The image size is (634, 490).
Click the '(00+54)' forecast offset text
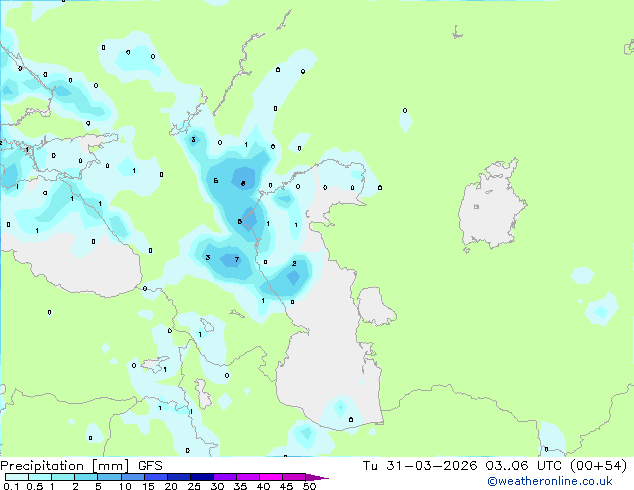point(598,466)
